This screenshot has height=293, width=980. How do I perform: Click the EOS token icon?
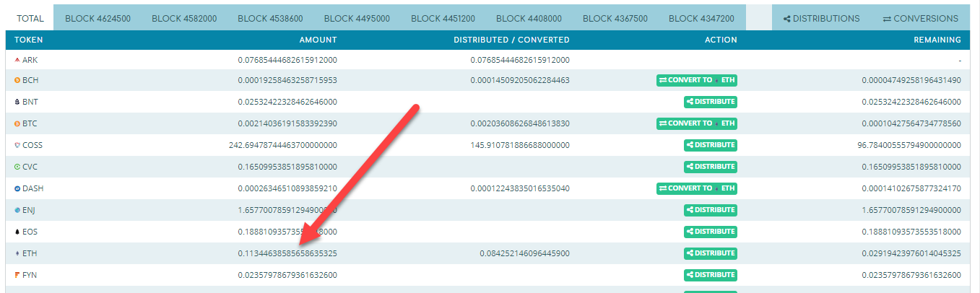coord(17,232)
